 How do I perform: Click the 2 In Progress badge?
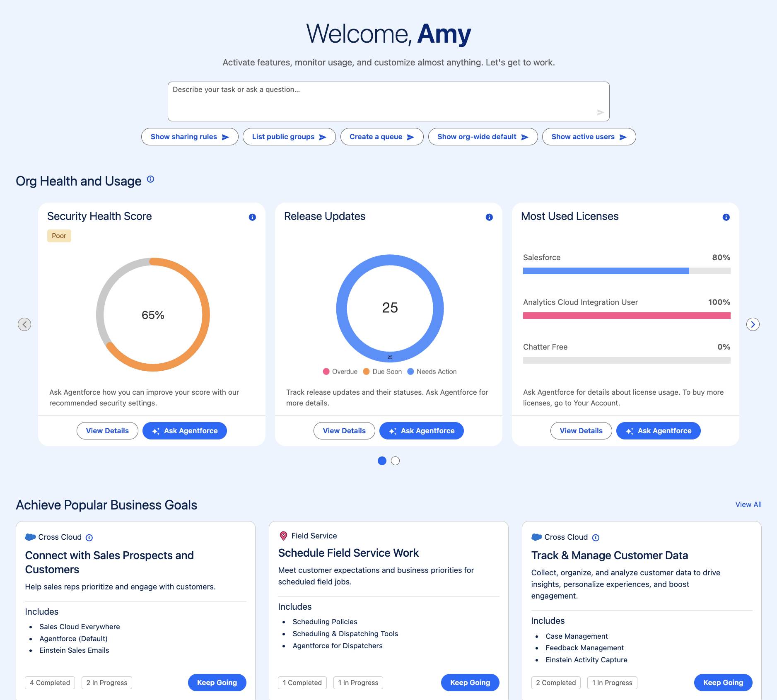pyautogui.click(x=107, y=683)
